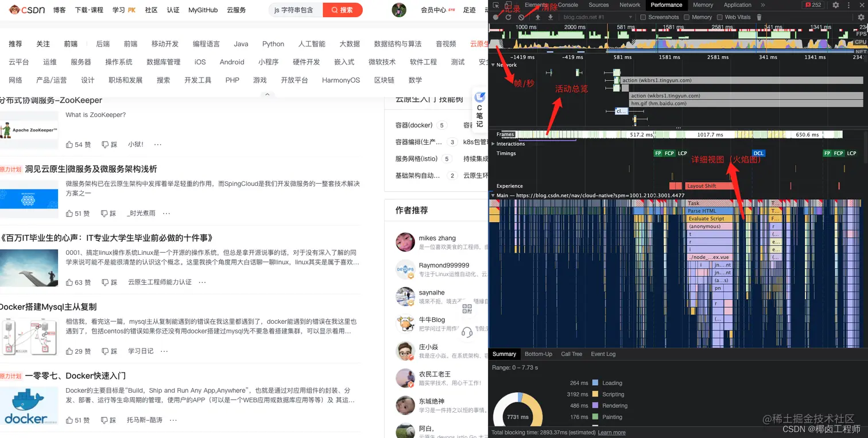Viewport: 868px width, 438px height.
Task: Open the blog.csdn.net #1 profile dropdown
Action: 597,17
